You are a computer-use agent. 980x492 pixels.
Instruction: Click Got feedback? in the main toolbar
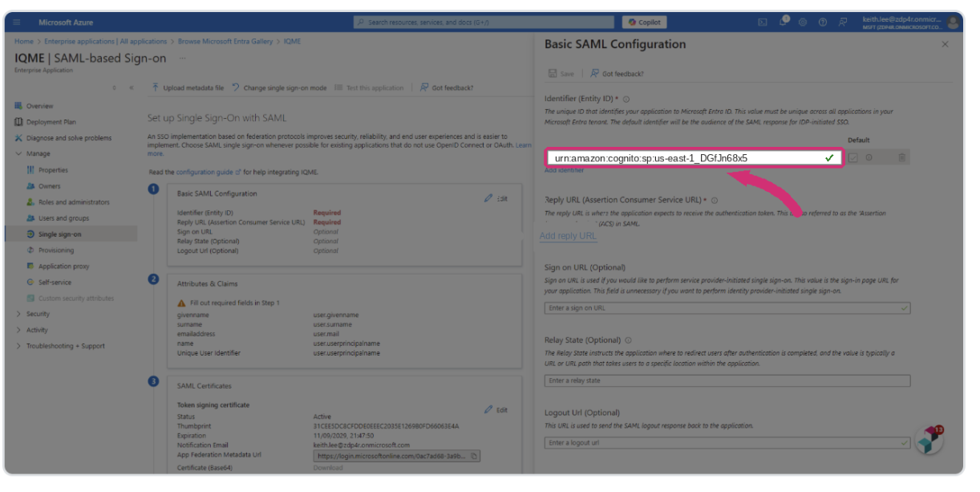447,87
